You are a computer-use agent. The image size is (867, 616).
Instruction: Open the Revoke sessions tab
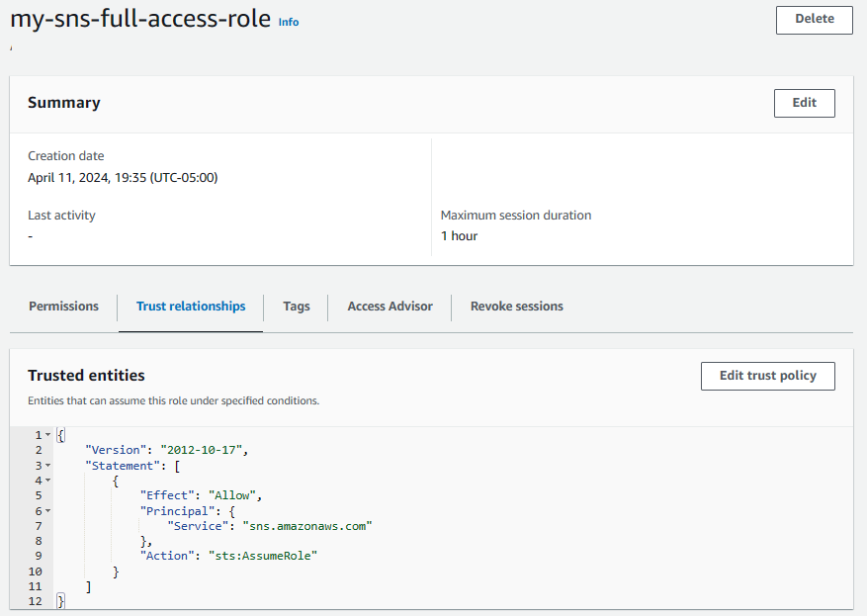(516, 307)
